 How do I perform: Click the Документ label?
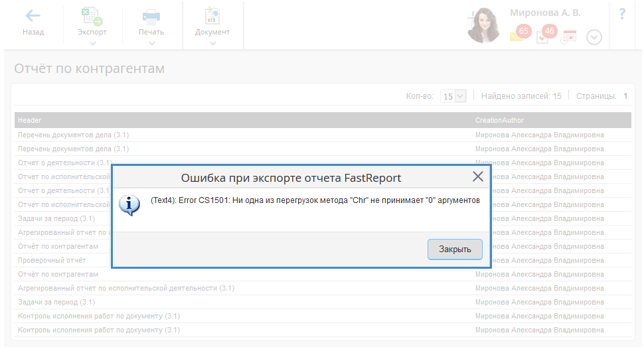(212, 32)
